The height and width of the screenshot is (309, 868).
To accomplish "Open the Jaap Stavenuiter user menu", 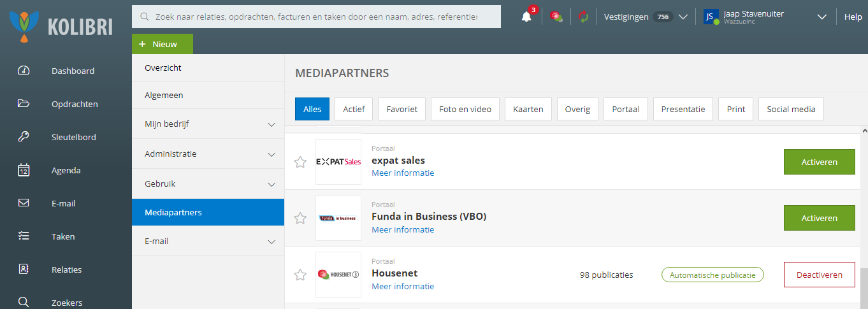I will [765, 17].
